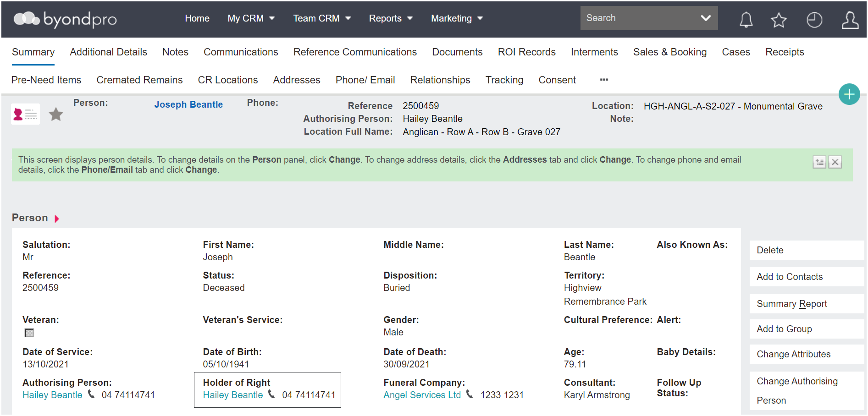Open the Angel Services Ltd link
Viewport: 868px width, 416px height.
422,395
